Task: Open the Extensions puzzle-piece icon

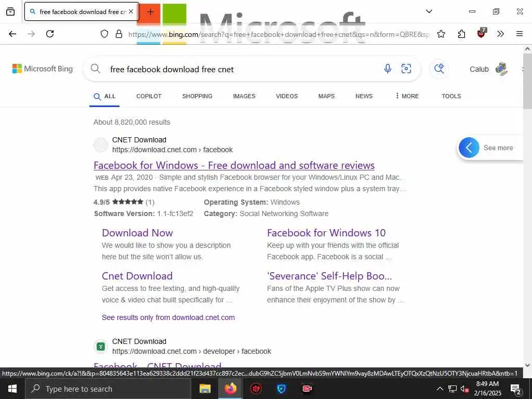Action: point(461,34)
